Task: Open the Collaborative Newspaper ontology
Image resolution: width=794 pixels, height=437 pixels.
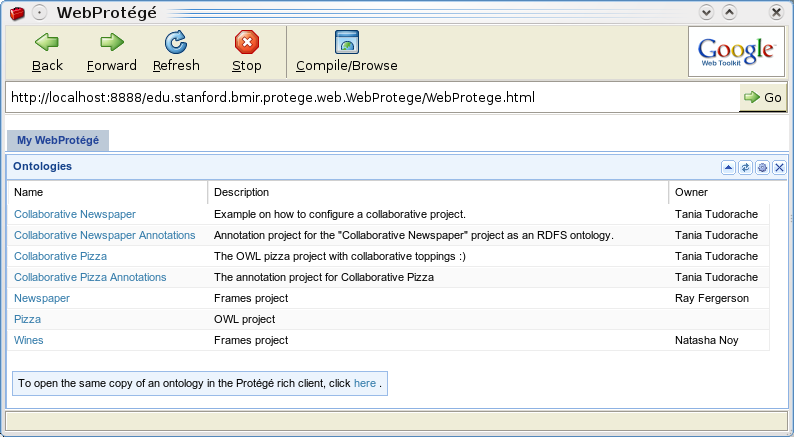Action: [75, 214]
